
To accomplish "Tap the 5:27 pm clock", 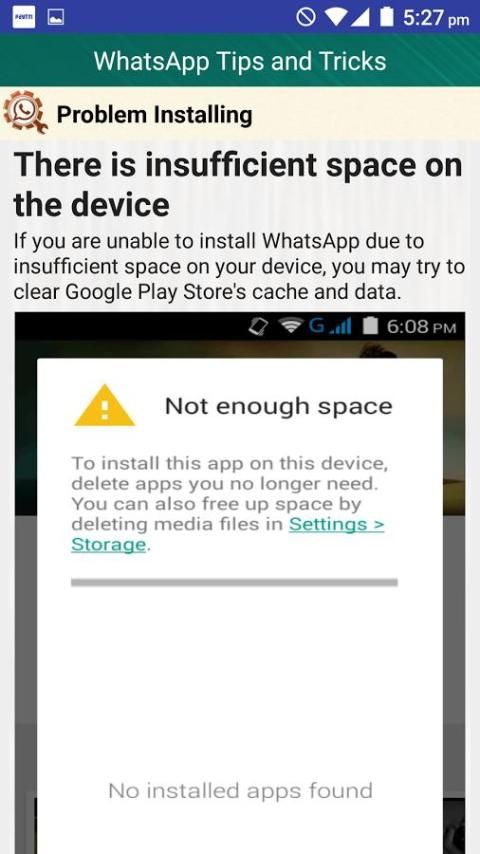I will click(x=435, y=18).
